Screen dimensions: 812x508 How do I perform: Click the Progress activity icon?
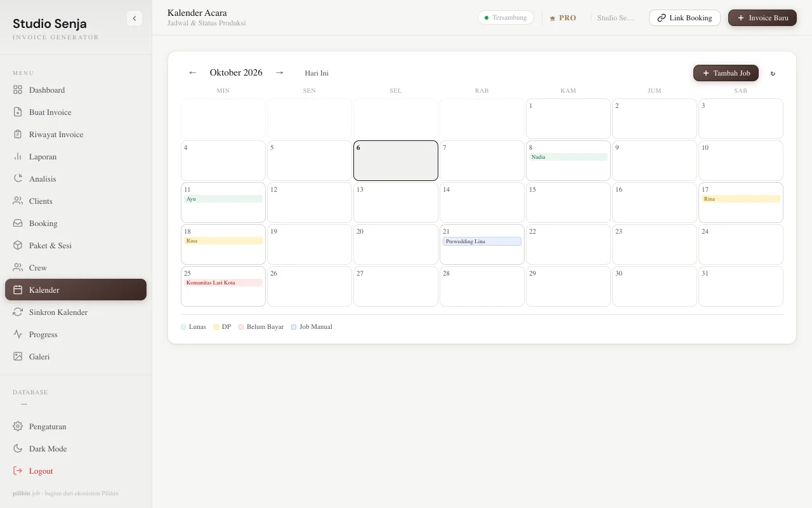pos(18,335)
